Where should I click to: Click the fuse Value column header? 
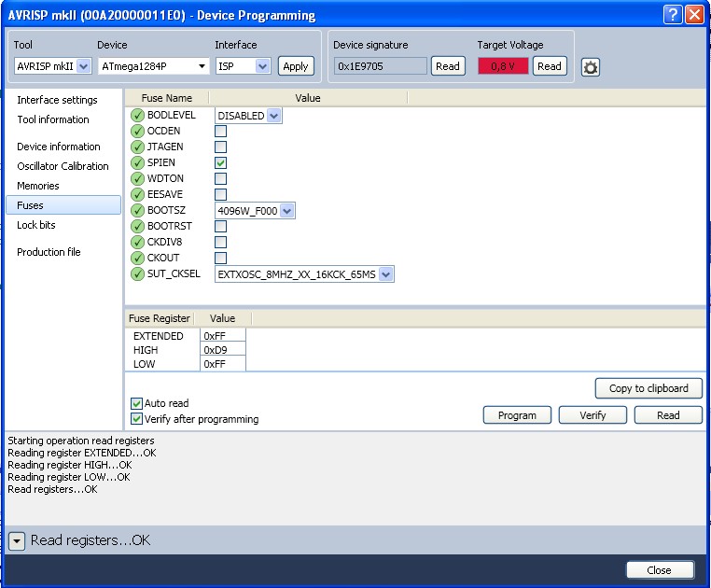308,98
